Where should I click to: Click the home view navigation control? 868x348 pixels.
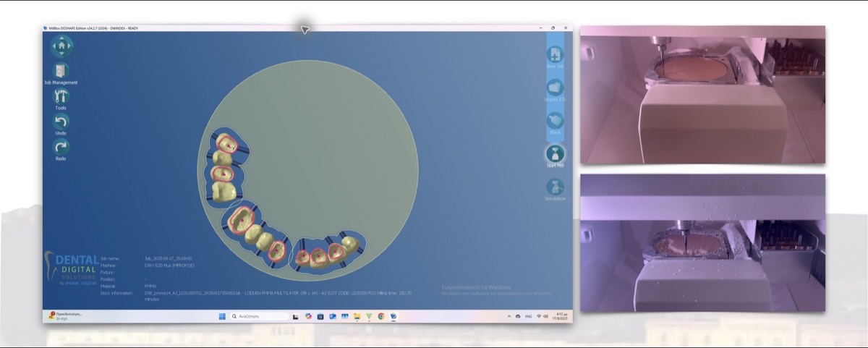coord(61,46)
